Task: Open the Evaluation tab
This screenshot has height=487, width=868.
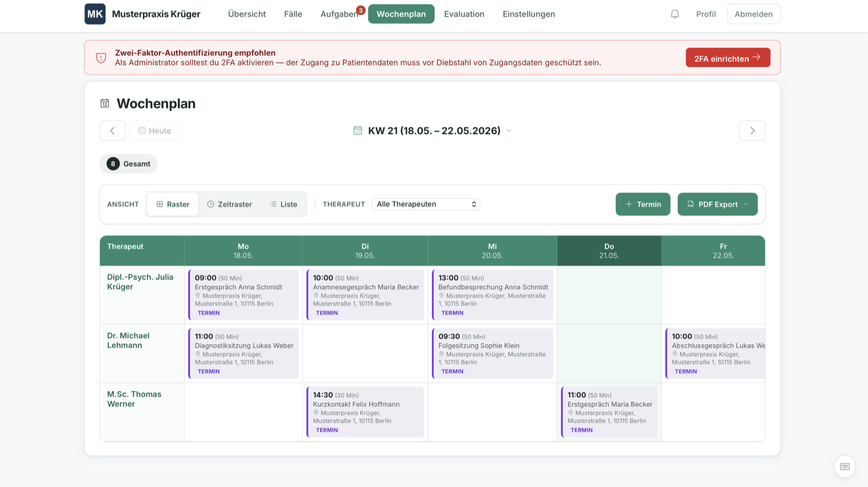Action: 464,14
